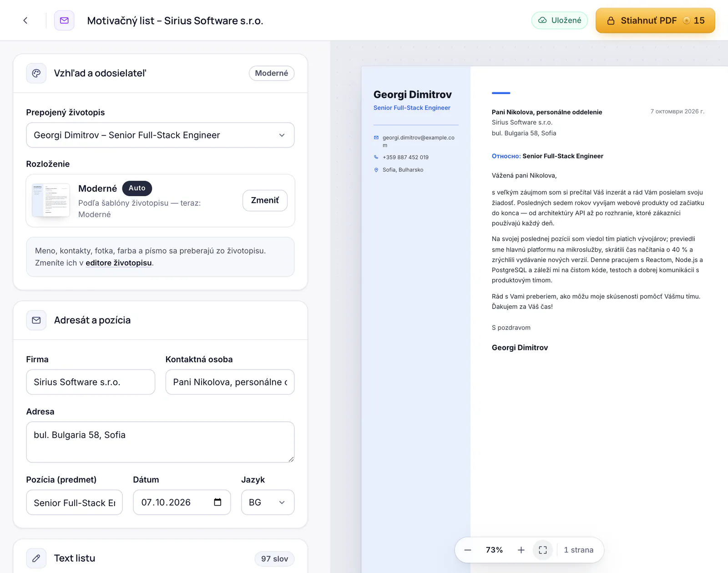Click the Moderné layout thumbnail
The image size is (728, 573).
[51, 200]
